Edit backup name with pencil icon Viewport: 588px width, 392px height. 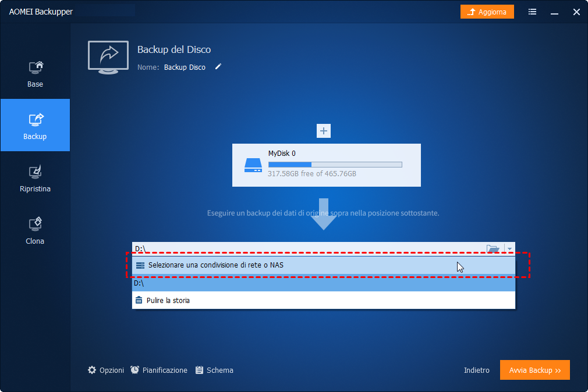(x=218, y=67)
